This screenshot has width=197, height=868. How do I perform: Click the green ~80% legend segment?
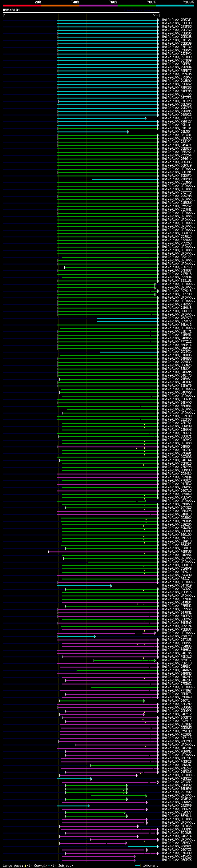pos(137,6)
